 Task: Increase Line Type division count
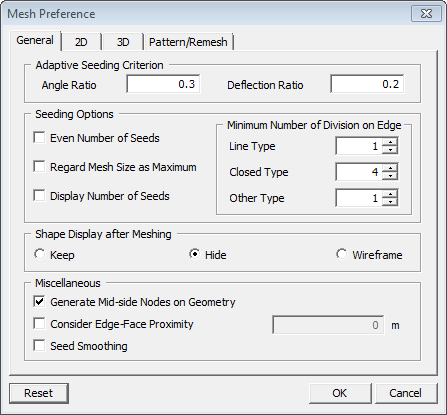390,142
